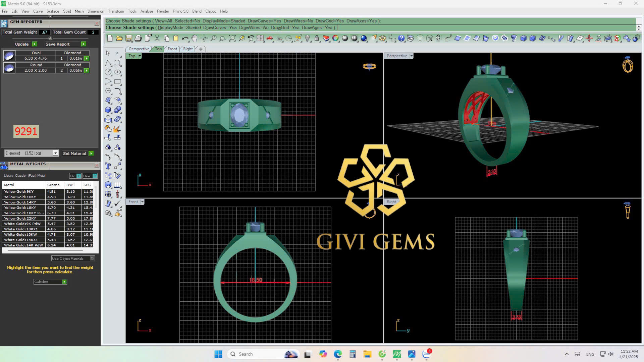Viewport: 644px width, 362px height.
Task: Click the Paste clipboard icon
Action: (x=176, y=39)
